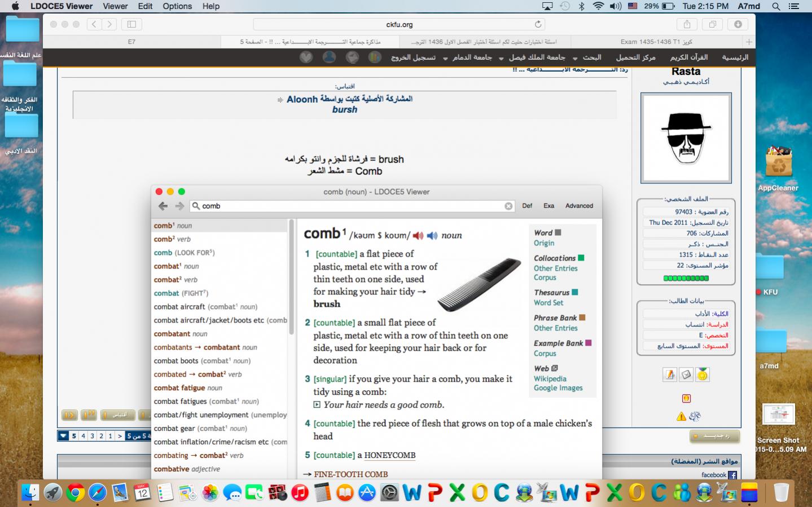Open the Mail app in dock
Image resolution: width=812 pixels, height=507 pixels.
(120, 493)
